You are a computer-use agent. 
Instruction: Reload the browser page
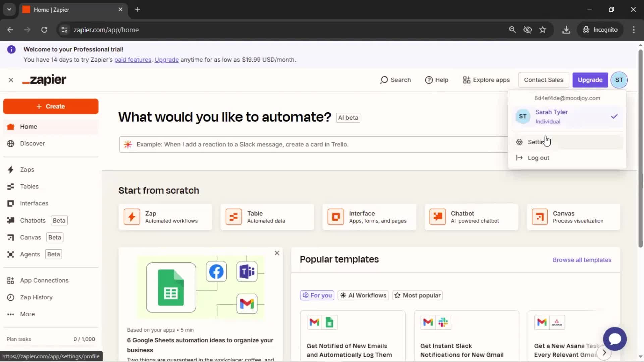44,30
